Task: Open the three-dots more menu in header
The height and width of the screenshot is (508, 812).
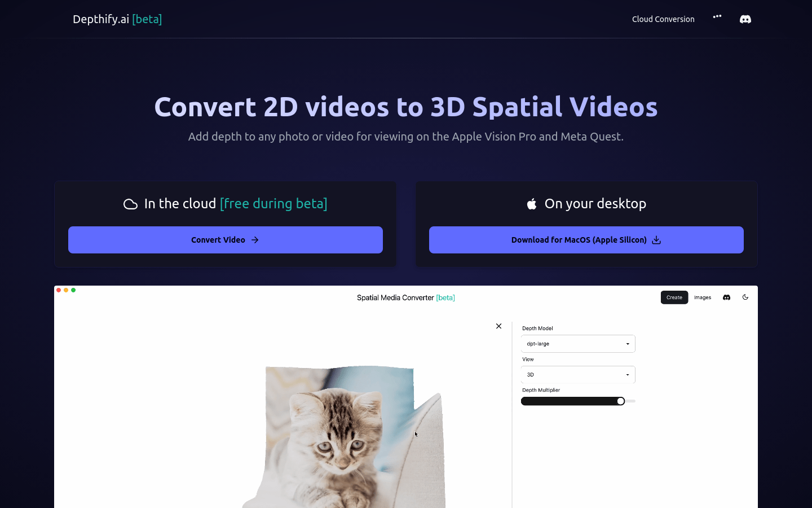Action: tap(717, 16)
